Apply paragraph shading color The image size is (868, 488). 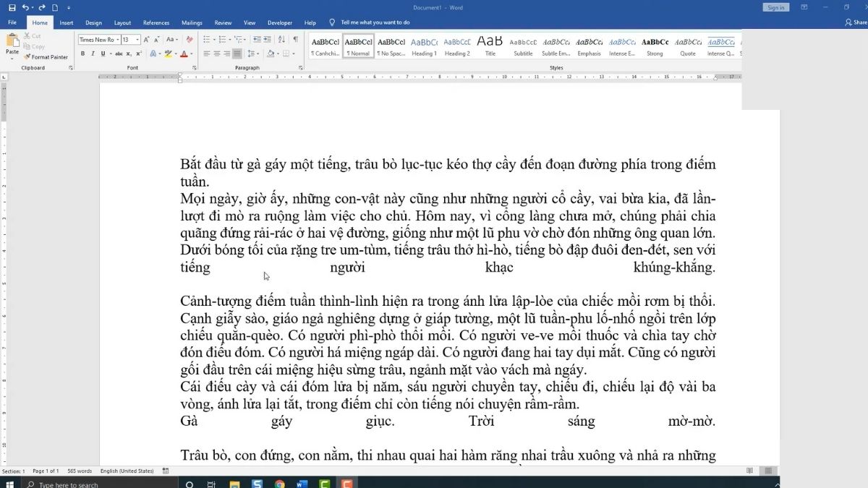pos(271,53)
